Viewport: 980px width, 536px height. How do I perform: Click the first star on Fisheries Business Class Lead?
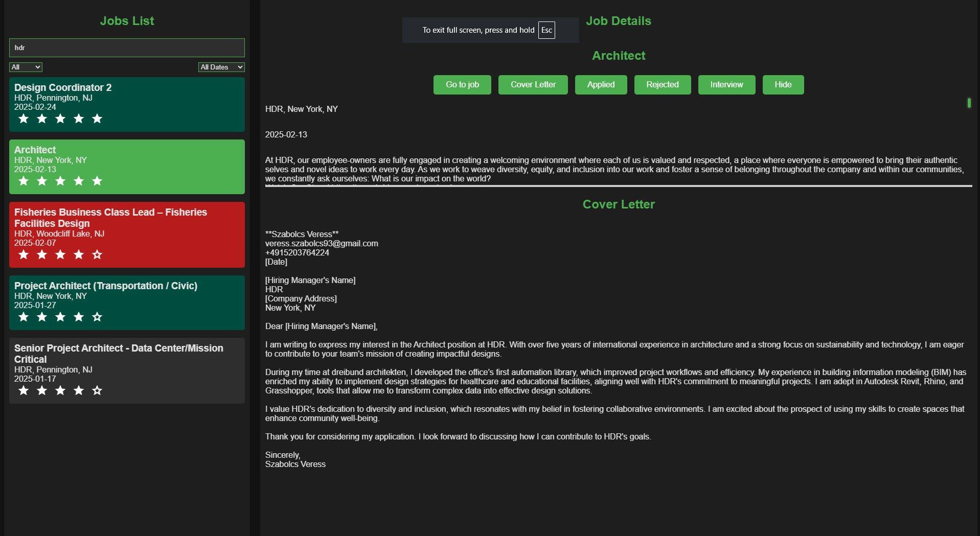point(24,255)
